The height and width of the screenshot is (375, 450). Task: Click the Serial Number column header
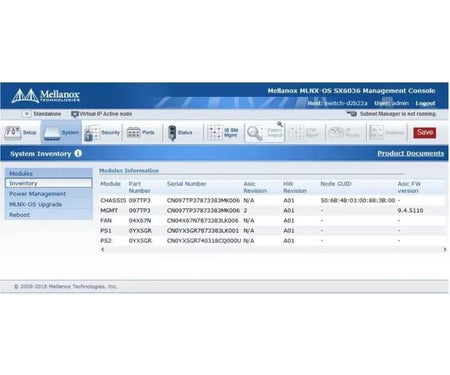[x=187, y=184]
